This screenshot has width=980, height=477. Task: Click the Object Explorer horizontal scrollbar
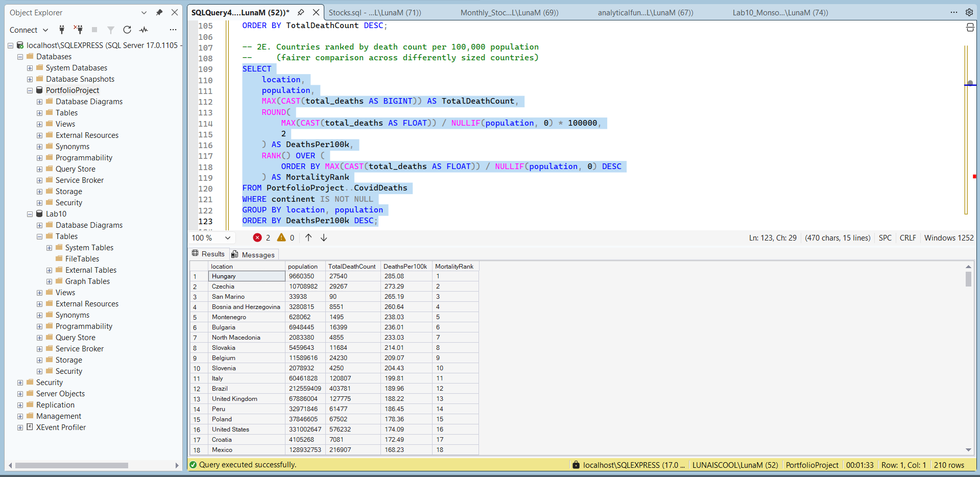[x=71, y=465]
